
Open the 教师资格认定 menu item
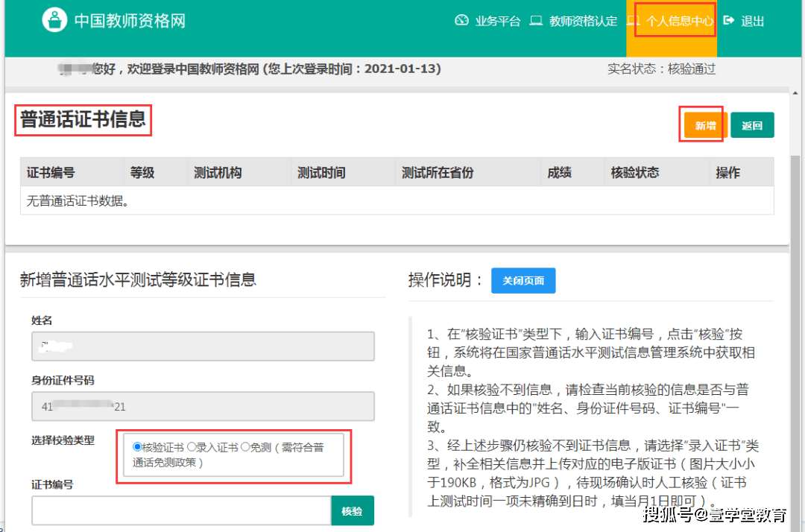click(583, 21)
